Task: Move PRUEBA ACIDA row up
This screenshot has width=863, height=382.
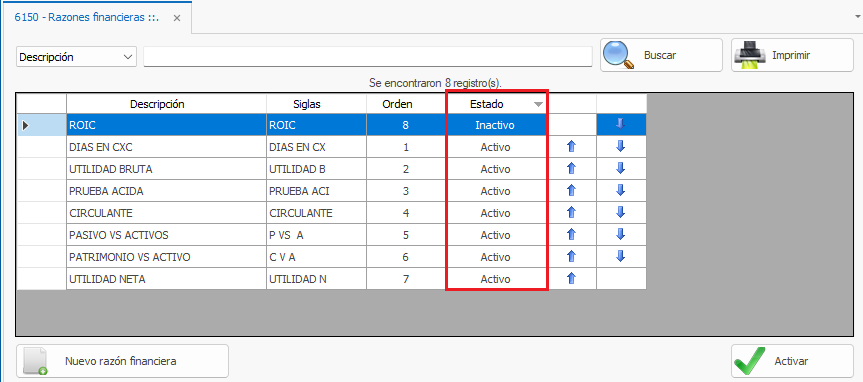Action: point(571,191)
